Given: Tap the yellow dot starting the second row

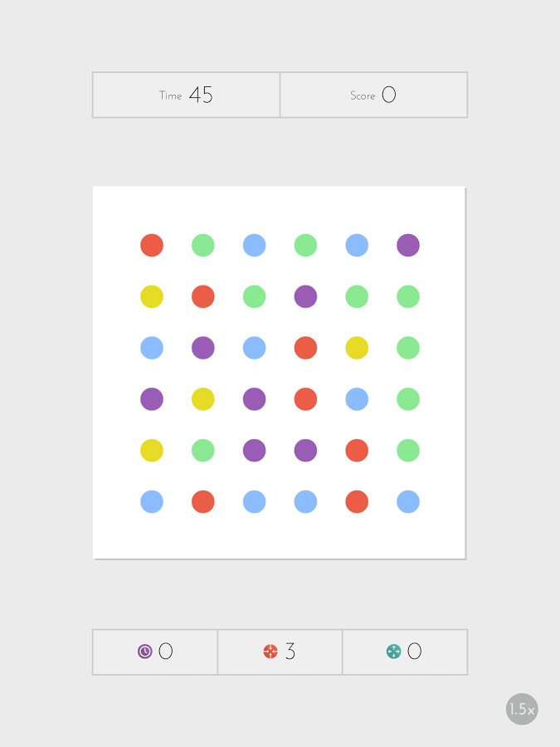Looking at the screenshot, I should coord(152,296).
